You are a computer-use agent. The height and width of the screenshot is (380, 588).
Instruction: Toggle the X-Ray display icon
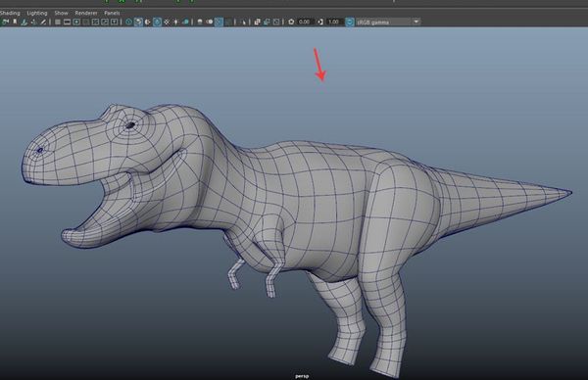click(x=257, y=22)
